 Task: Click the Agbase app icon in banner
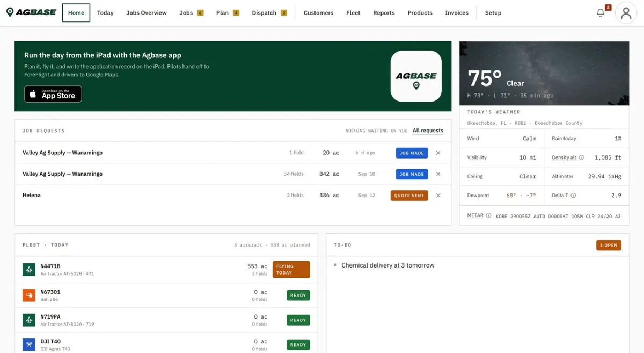[416, 76]
